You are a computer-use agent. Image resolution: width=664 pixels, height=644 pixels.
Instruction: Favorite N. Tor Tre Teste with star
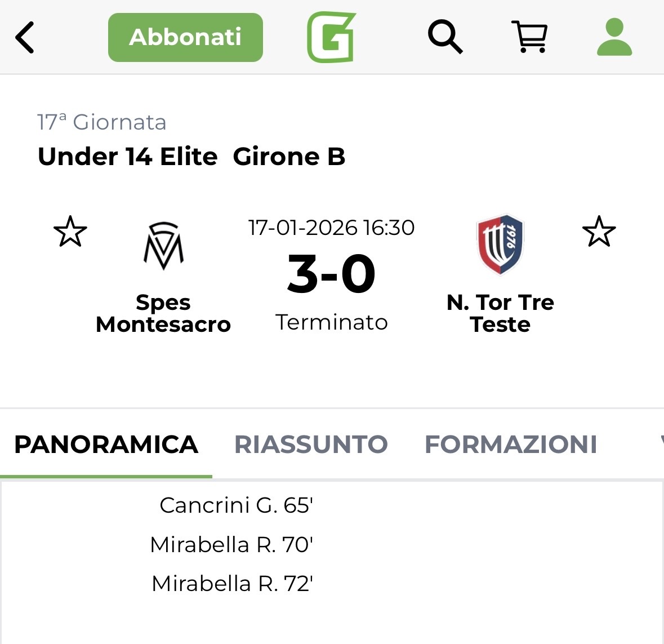tap(599, 232)
